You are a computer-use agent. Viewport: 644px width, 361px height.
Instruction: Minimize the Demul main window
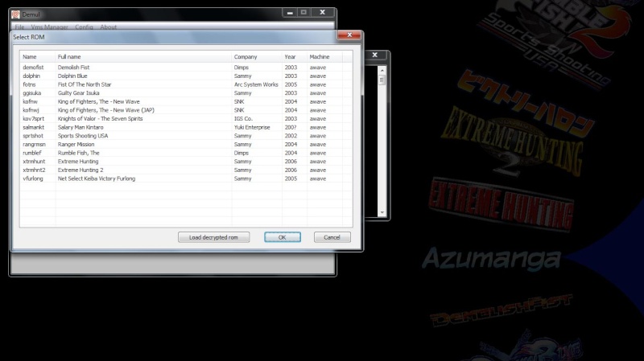290,13
